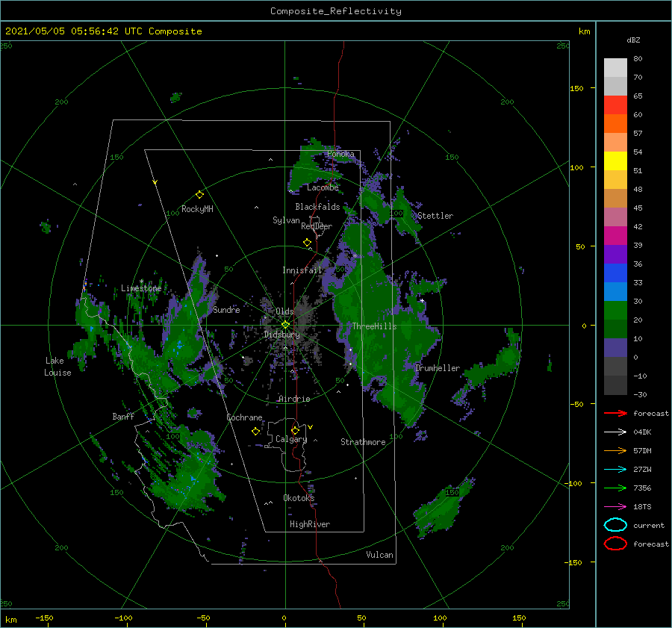The height and width of the screenshot is (628, 672).
Task: Click the -150 tick on bottom axis
Action: 44,618
